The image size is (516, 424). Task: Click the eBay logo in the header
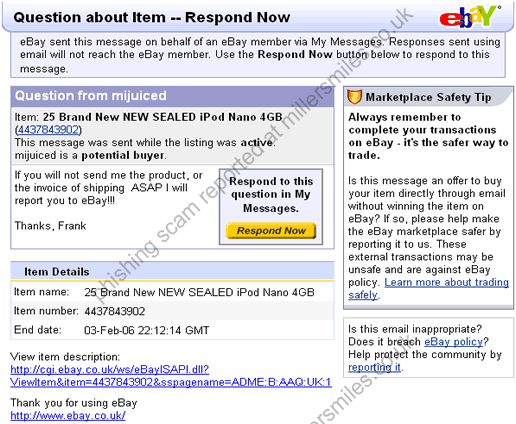coord(470,16)
